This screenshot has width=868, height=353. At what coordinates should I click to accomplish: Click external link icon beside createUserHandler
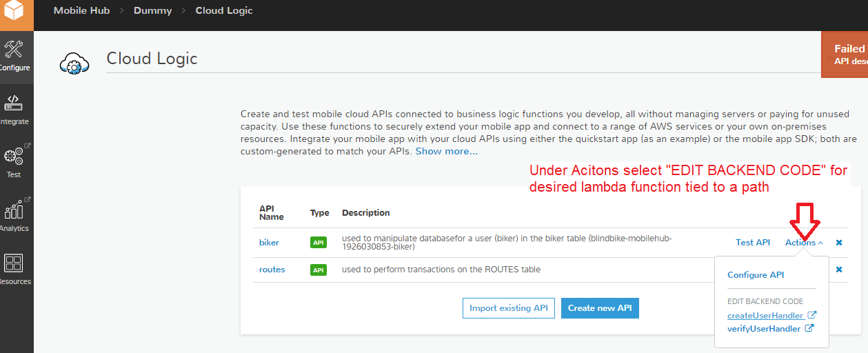tap(811, 315)
